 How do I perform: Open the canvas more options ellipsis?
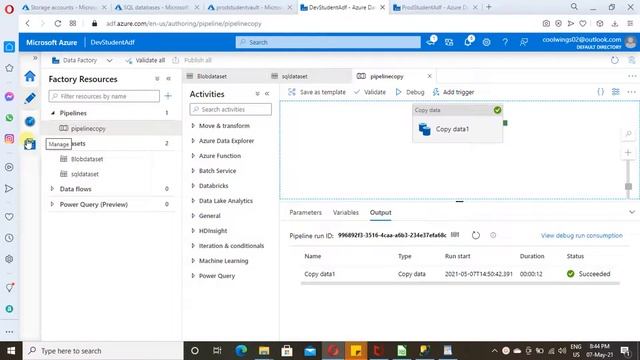click(631, 92)
